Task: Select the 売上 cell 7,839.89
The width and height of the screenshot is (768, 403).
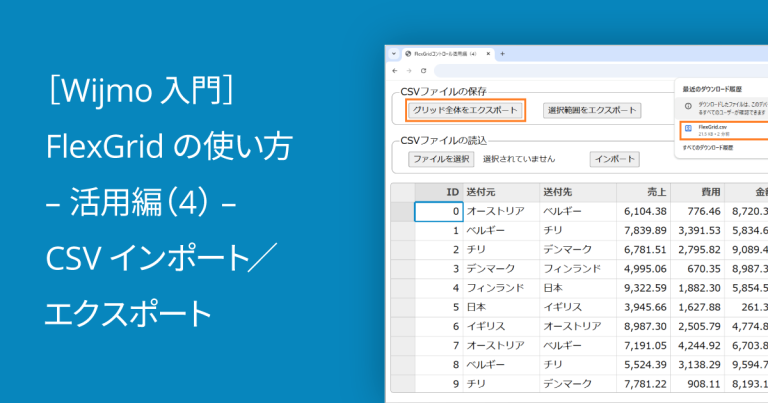Action: coord(644,231)
